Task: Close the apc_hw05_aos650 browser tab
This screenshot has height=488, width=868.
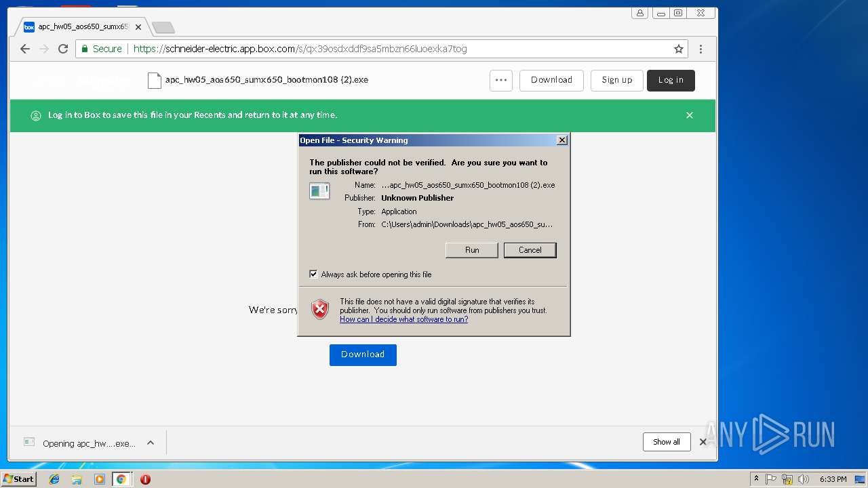Action: (138, 27)
